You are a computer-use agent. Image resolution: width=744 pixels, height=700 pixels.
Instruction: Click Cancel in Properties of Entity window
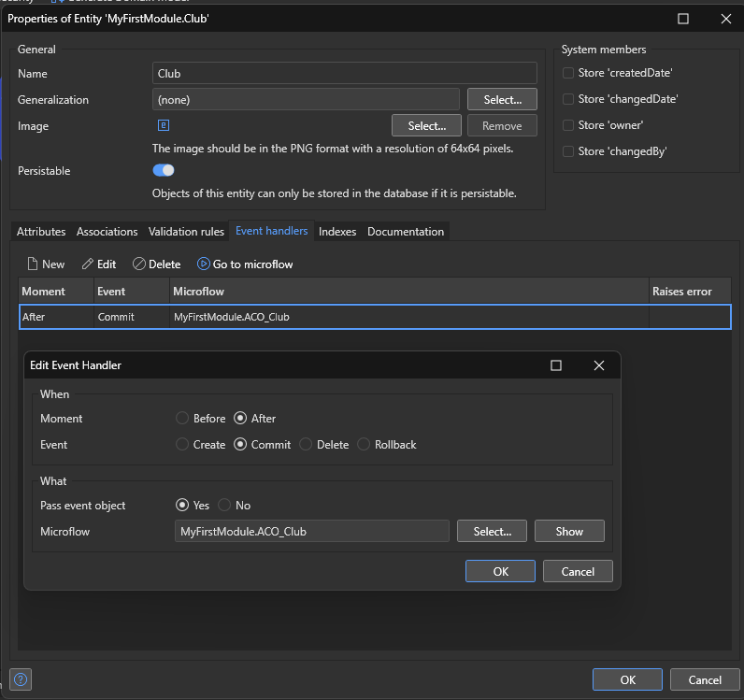705,679
